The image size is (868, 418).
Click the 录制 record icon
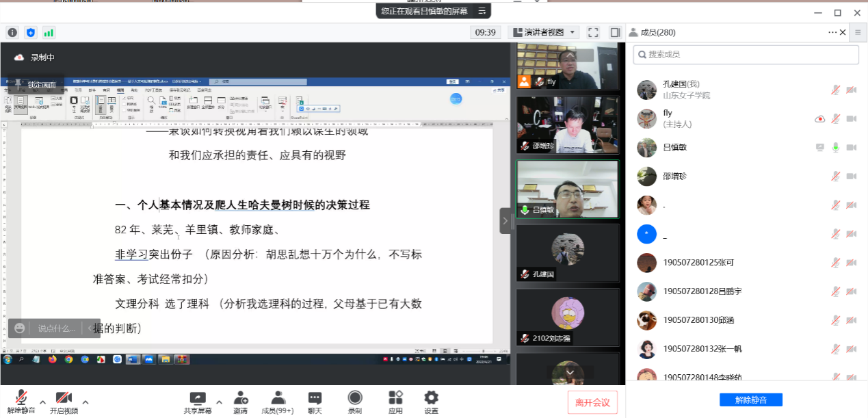(x=354, y=402)
